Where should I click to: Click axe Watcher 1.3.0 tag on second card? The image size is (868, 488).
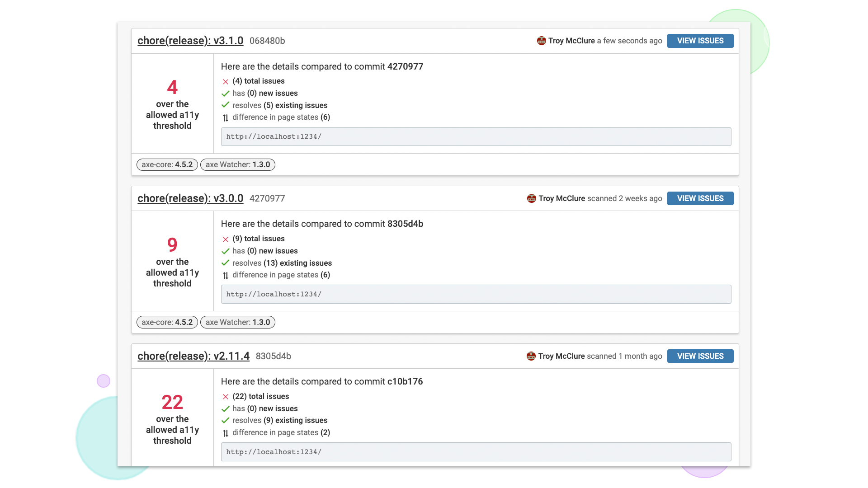237,322
